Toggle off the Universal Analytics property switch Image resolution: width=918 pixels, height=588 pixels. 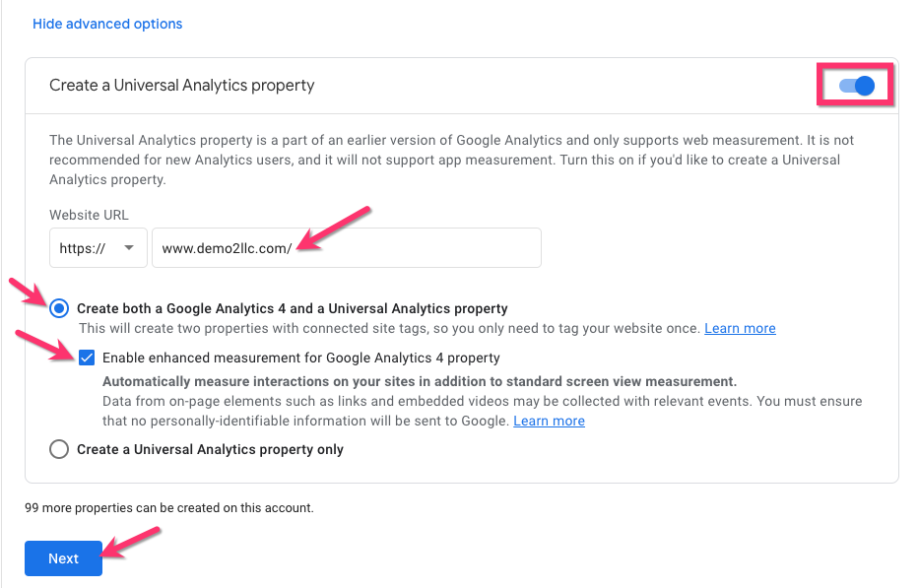pos(857,86)
